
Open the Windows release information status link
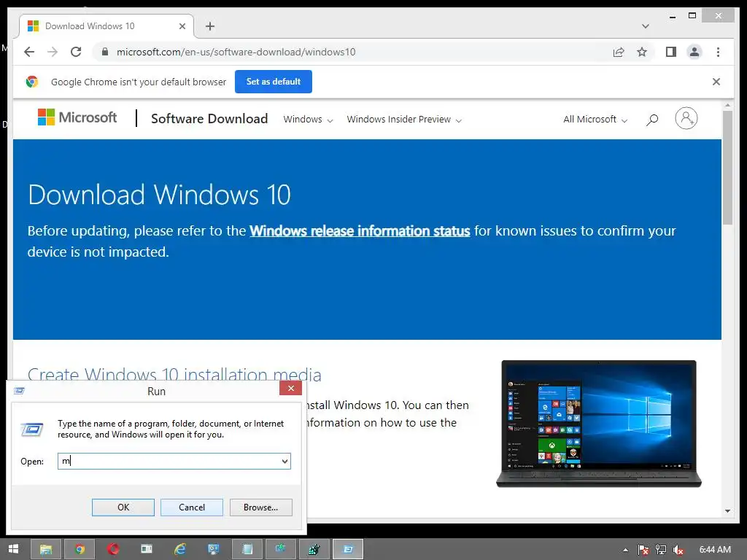point(360,231)
